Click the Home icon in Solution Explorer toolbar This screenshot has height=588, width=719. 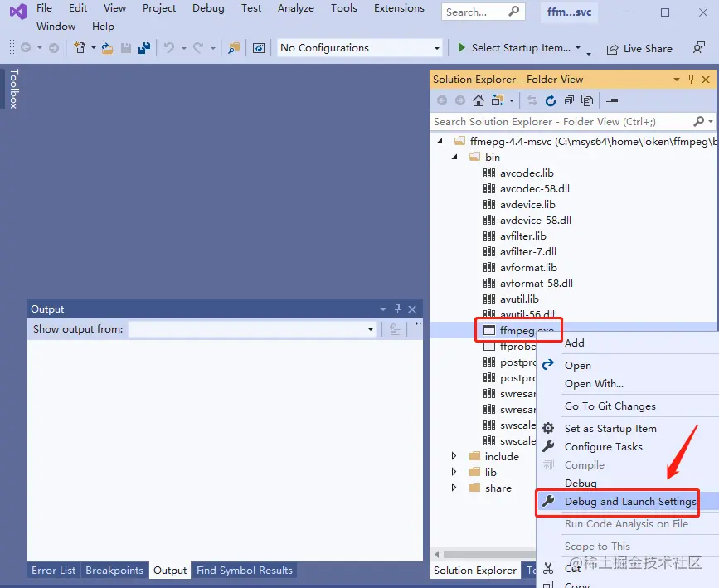point(479,100)
